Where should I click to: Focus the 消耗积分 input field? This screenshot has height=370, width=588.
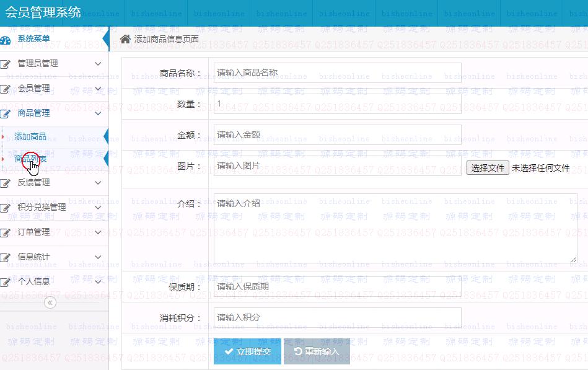[338, 318]
